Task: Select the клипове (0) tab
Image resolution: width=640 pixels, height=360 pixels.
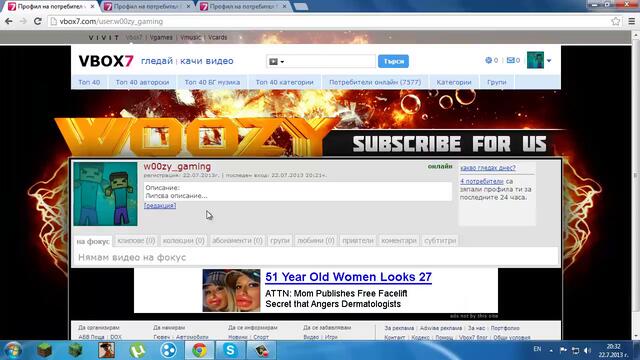Action: point(136,241)
